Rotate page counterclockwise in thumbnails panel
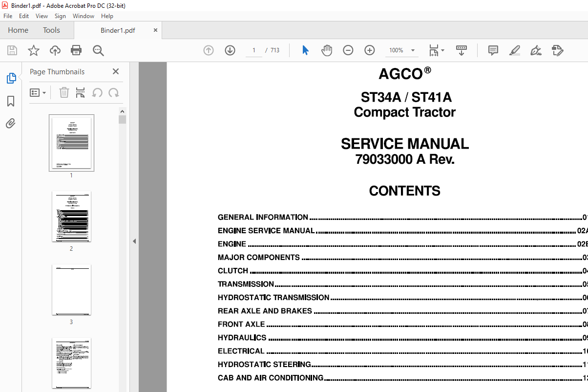Image resolution: width=588 pixels, height=392 pixels. point(97,92)
